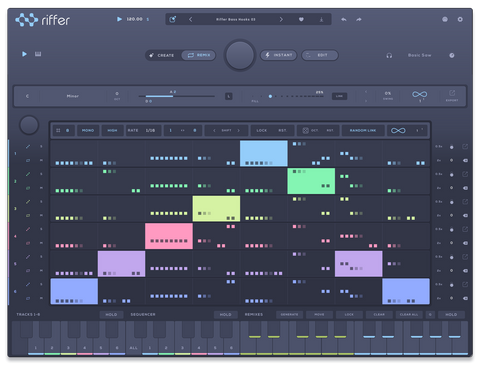This screenshot has height=365, width=480.
Task: Click track 1 loop icon
Action: 28,160
